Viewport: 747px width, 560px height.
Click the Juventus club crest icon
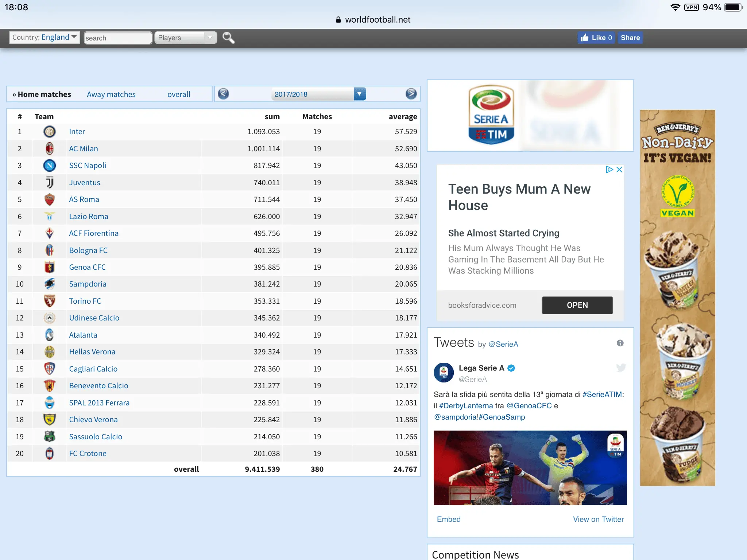coord(50,182)
